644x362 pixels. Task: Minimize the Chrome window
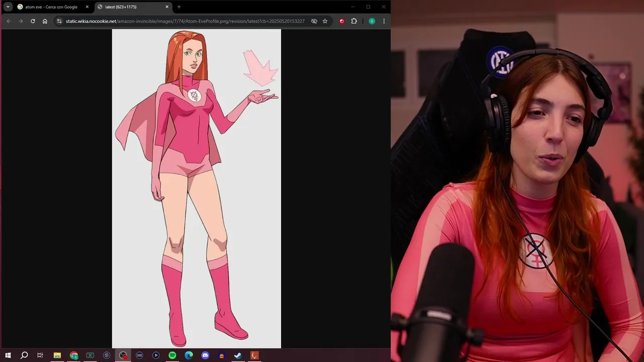(x=353, y=7)
